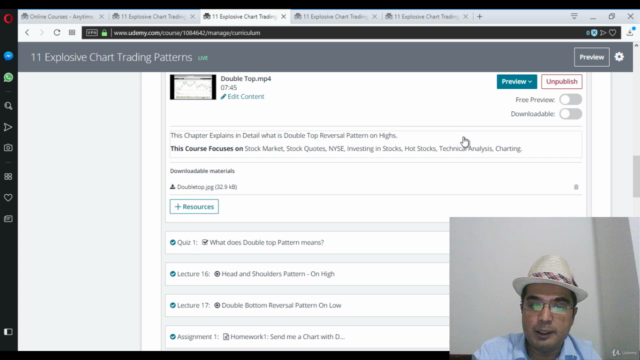Screen dimensions: 640x360
Task: Close the Online Courses tab
Action: [x=102, y=17]
